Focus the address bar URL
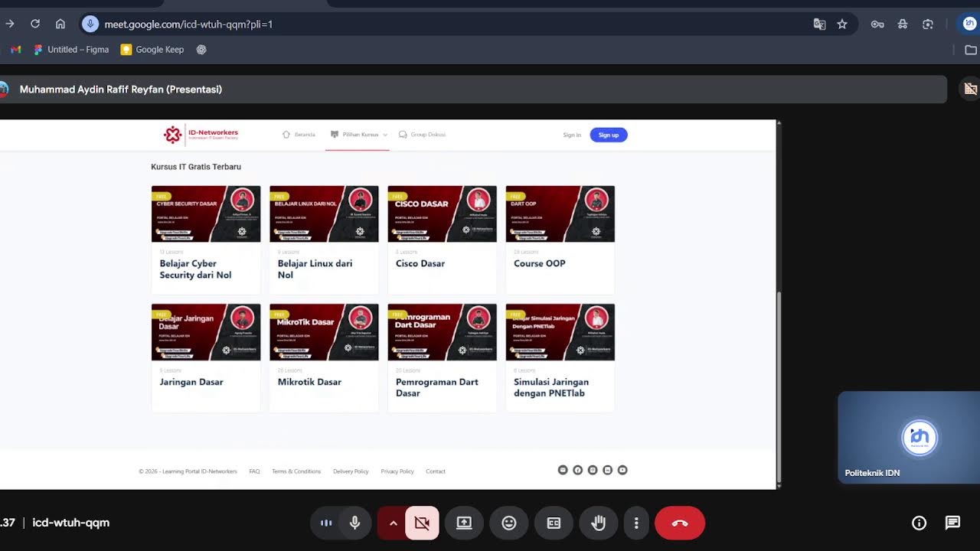Image resolution: width=980 pixels, height=551 pixels. click(x=188, y=24)
